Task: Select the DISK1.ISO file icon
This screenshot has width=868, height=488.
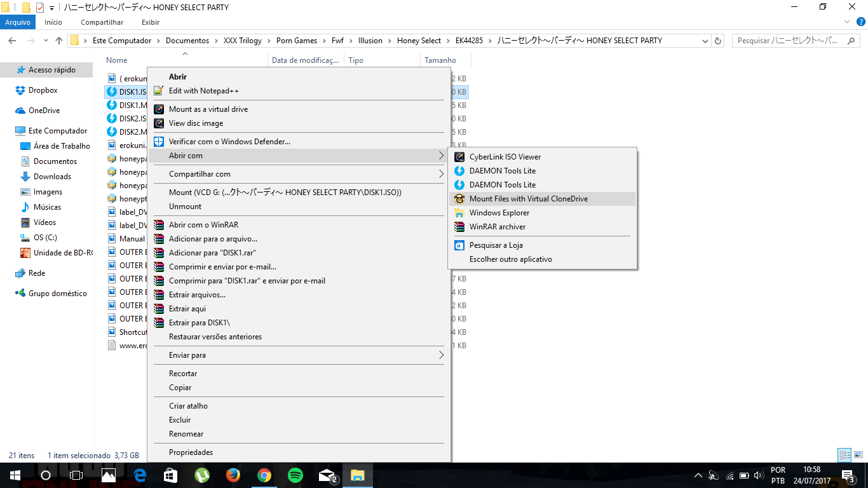Action: (x=112, y=91)
